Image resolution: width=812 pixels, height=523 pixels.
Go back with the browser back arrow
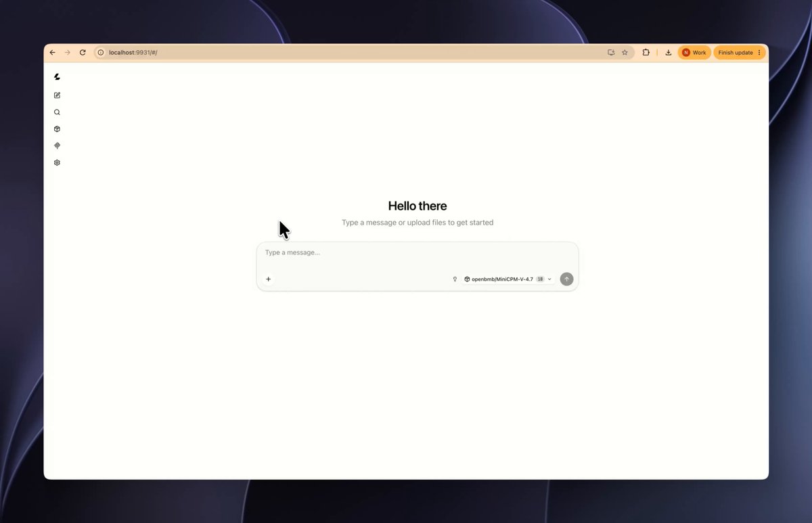pos(53,52)
